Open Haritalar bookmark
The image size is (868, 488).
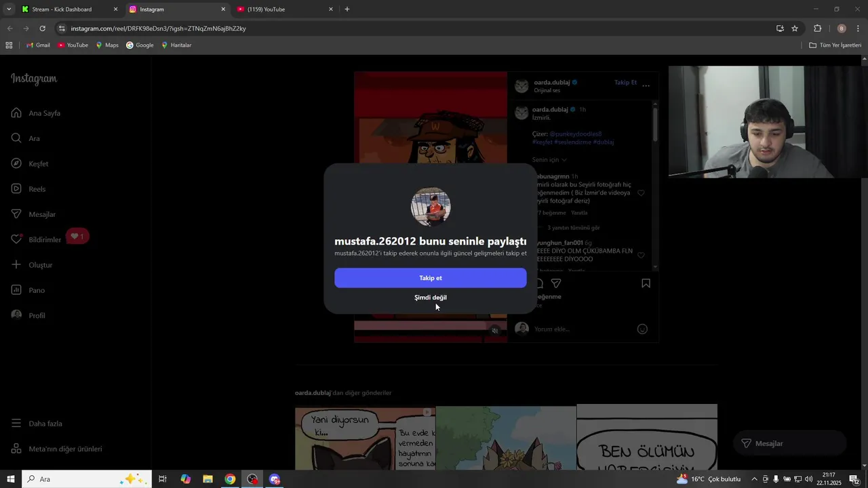(176, 45)
